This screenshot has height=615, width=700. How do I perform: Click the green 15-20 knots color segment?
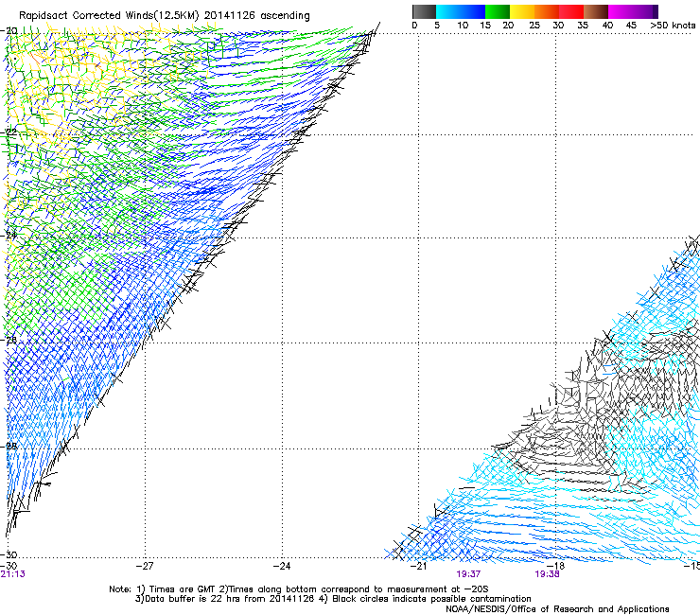click(498, 11)
